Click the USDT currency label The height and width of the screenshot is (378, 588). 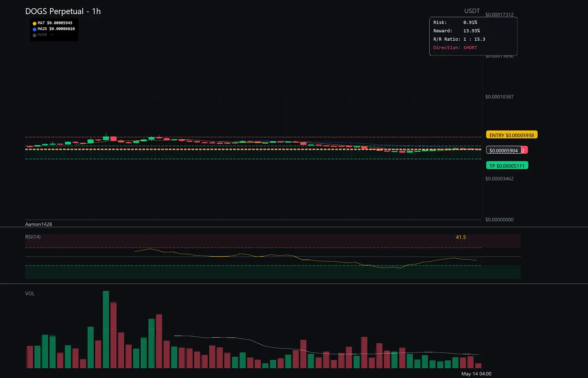(472, 11)
